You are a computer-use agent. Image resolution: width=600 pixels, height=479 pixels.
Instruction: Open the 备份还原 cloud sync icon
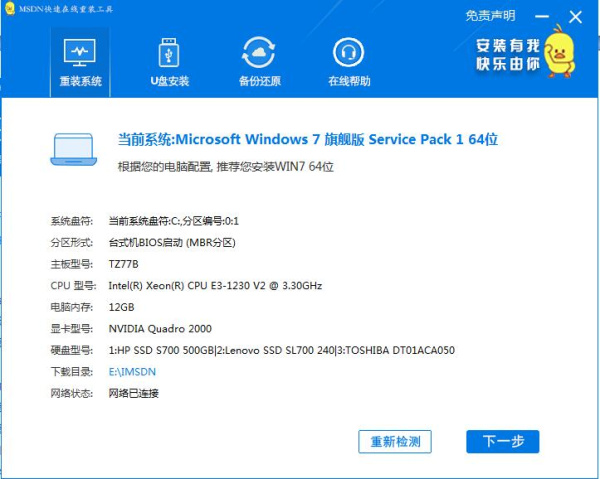[x=259, y=52]
